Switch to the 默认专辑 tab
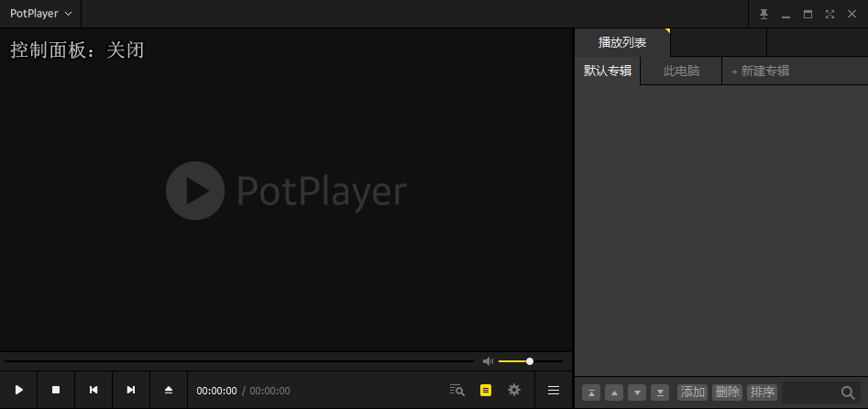868x409 pixels. pos(608,71)
